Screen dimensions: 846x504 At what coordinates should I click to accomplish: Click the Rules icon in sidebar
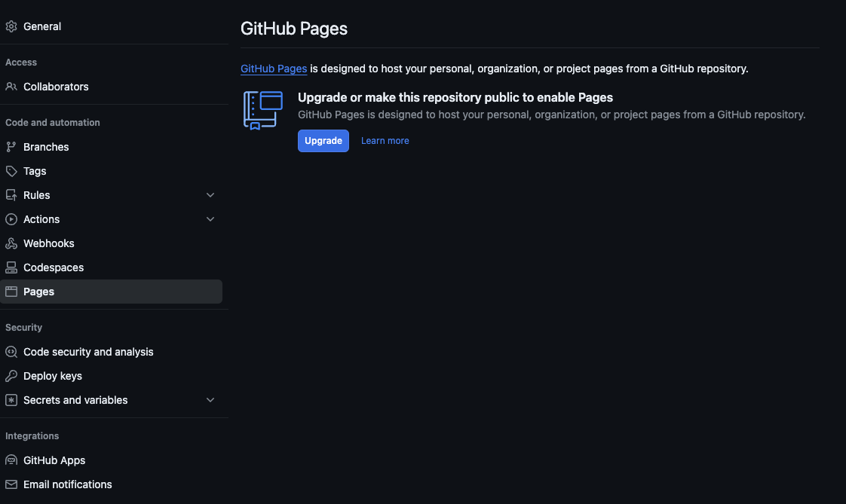(11, 195)
